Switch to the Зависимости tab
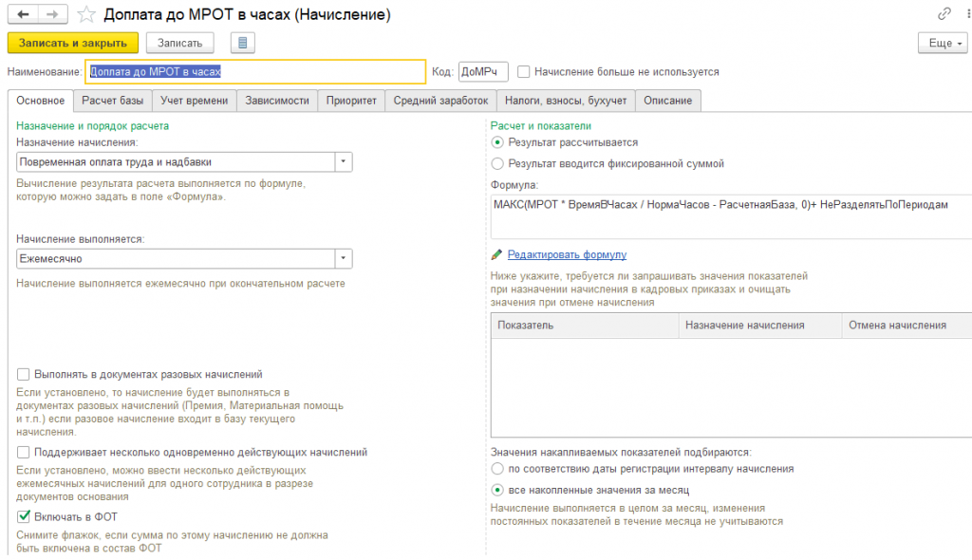Image resolution: width=972 pixels, height=560 pixels. 277,101
